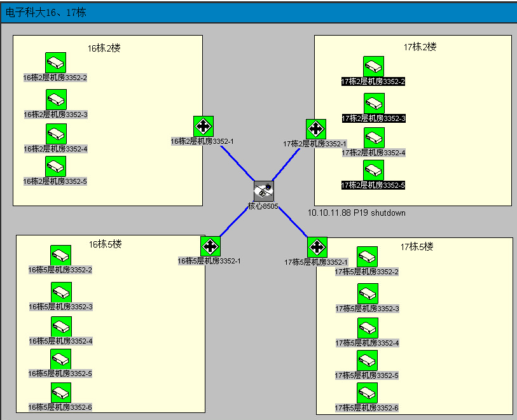Click the 17栋2层机房3352-3 device icon
Screen dimensions: 517x420
373,104
